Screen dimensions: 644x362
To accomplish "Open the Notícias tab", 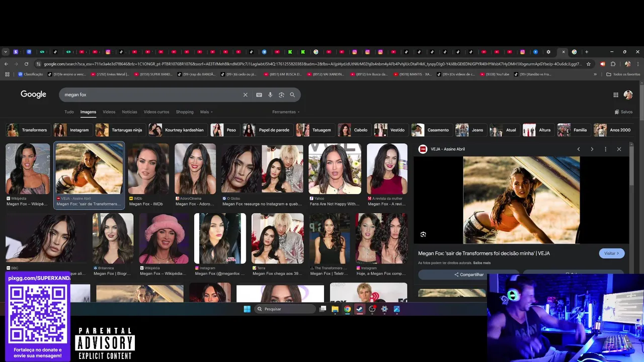I will [x=129, y=112].
